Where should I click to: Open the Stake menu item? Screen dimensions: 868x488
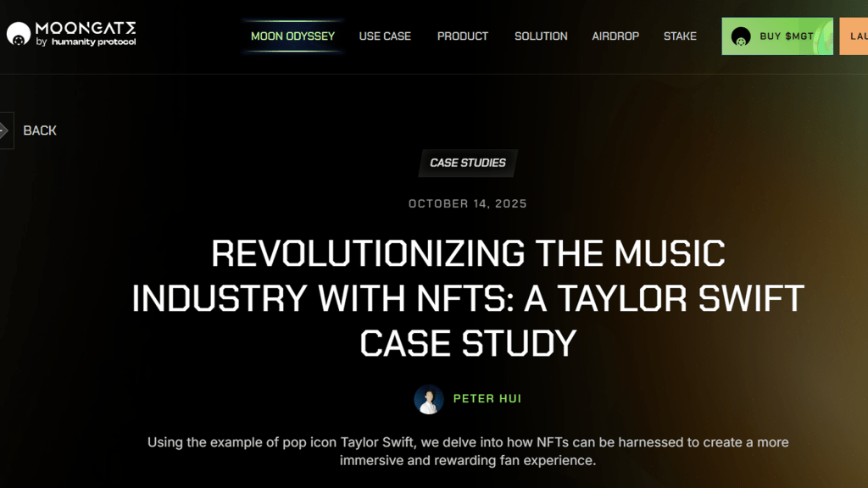[x=680, y=36]
